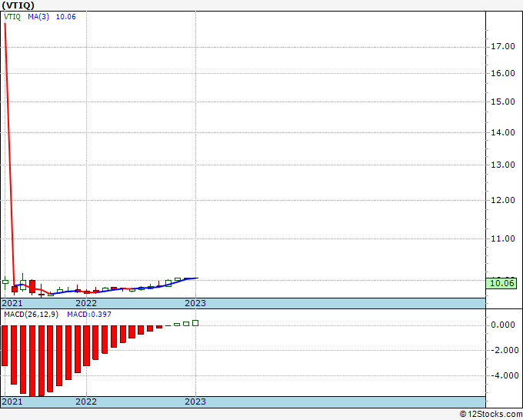Click the green 10.06 current price tag
This screenshot has width=523, height=420.
click(501, 284)
